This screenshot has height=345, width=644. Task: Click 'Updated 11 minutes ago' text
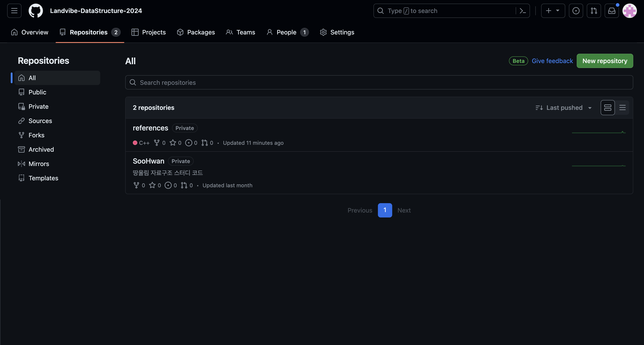pyautogui.click(x=253, y=143)
